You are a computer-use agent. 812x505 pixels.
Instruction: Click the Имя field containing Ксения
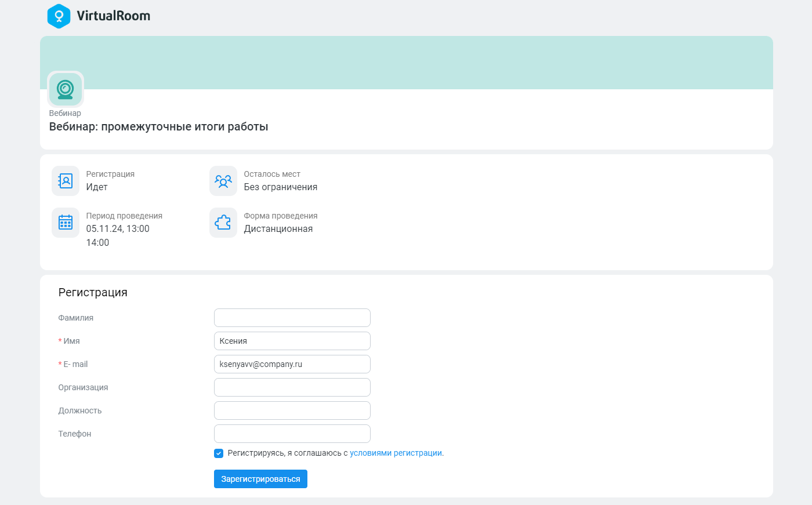[292, 341]
